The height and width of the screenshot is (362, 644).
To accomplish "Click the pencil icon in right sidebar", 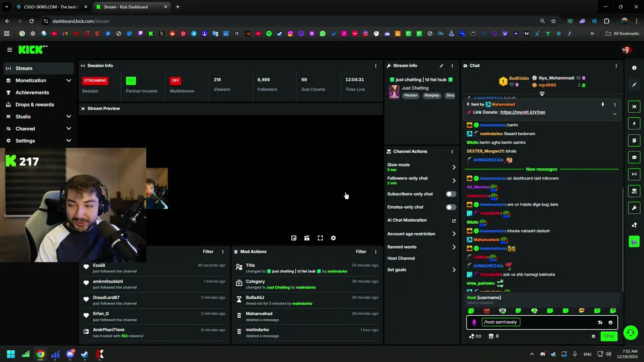I will pos(634,84).
